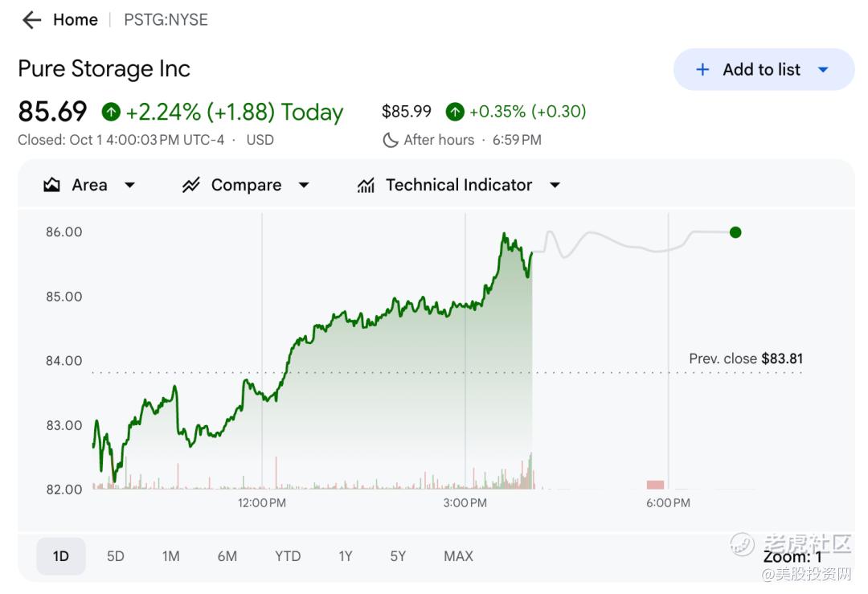Viewport: 868px width, 594px height.
Task: Switch to the 5D range tab
Action: (116, 556)
